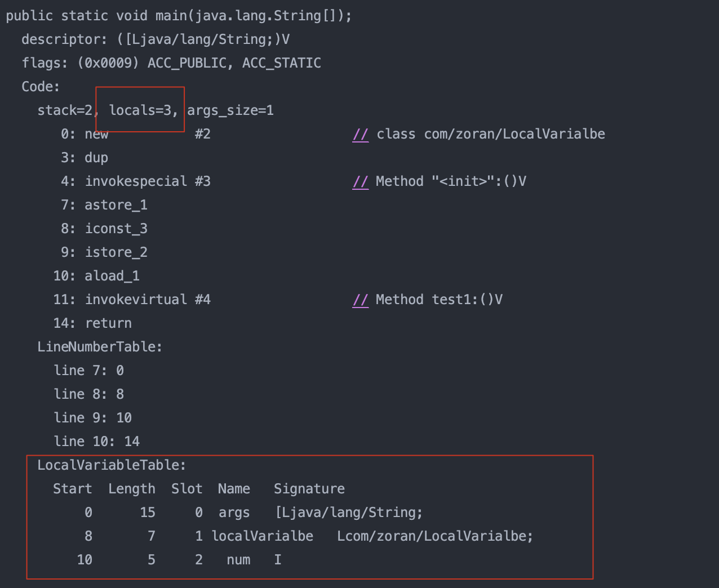Viewport: 719px width, 588px height.
Task: Click the "locals=3" text in red box
Action: (140, 110)
